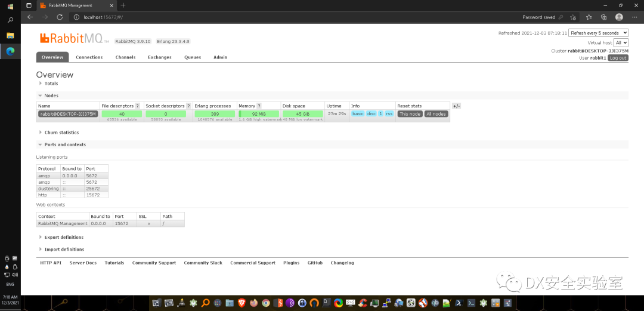Select the Overview tab
644x311 pixels.
(52, 57)
